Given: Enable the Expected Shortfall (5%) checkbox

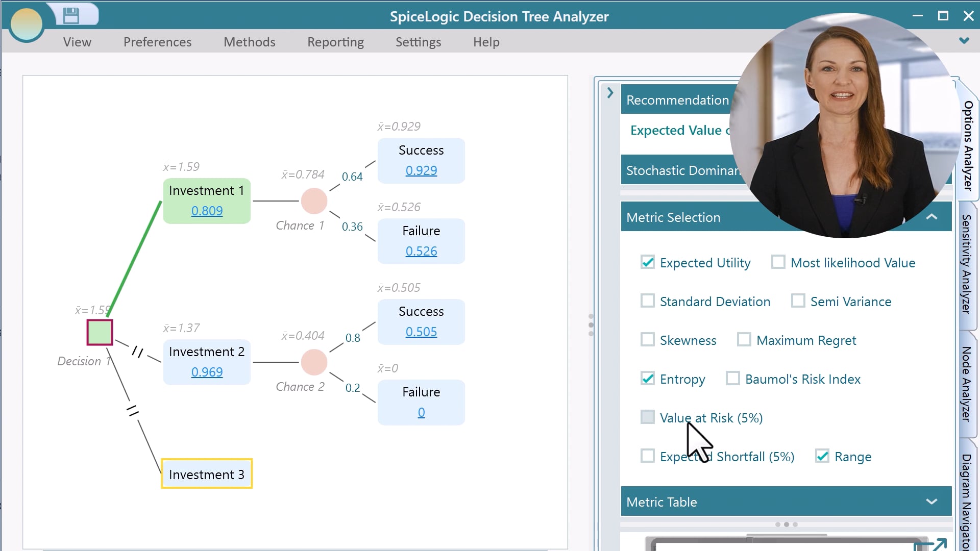Looking at the screenshot, I should [648, 456].
